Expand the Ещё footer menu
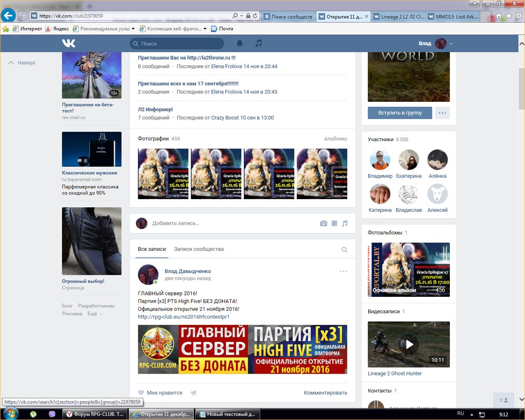Screen dimensions: 525x420 pyautogui.click(x=94, y=314)
